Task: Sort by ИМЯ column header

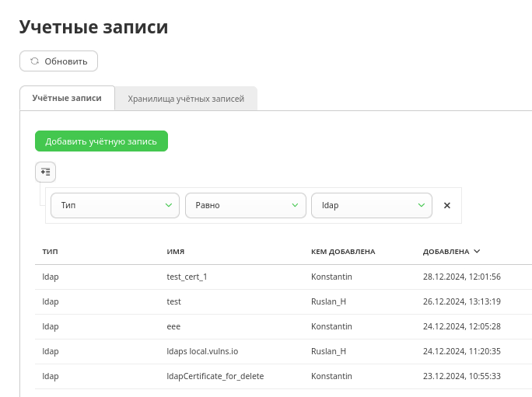Action: click(176, 252)
